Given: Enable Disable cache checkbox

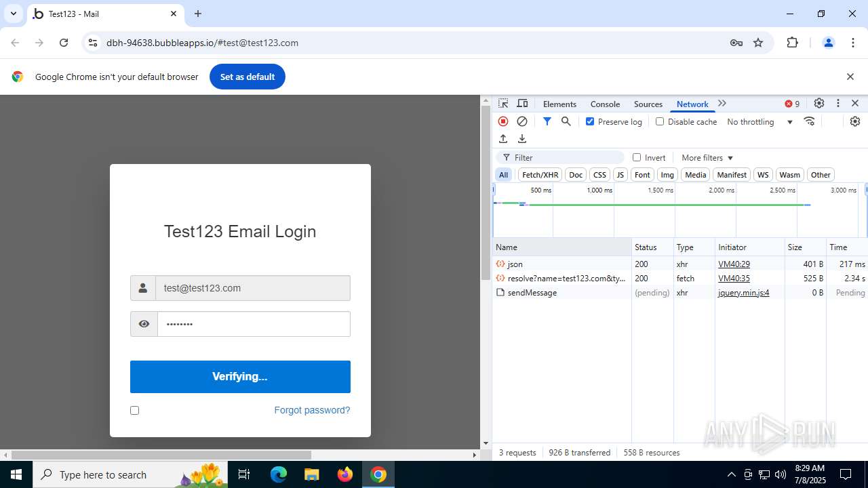Looking at the screenshot, I should (660, 121).
